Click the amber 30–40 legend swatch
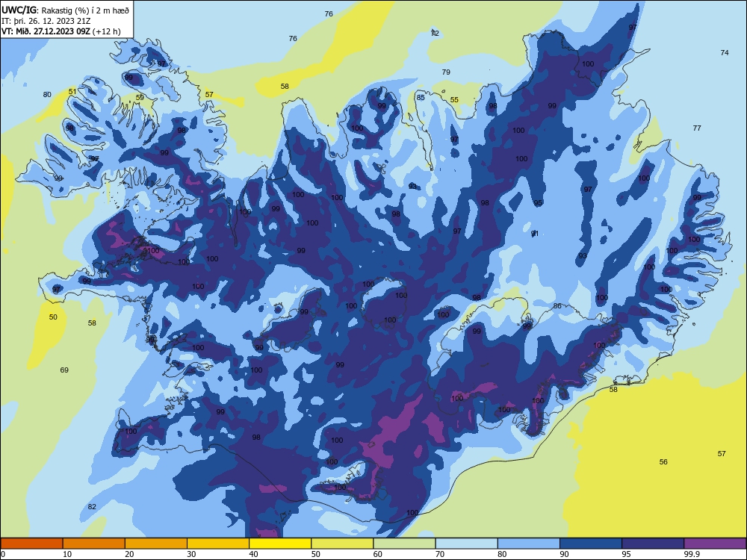The width and height of the screenshot is (747, 560). click(x=218, y=544)
